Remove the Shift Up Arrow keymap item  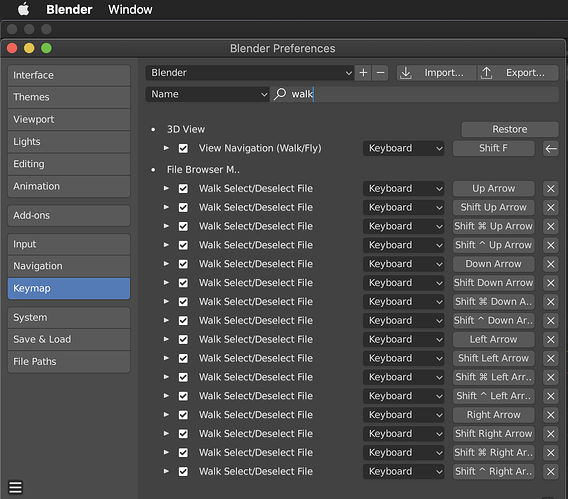tap(551, 207)
